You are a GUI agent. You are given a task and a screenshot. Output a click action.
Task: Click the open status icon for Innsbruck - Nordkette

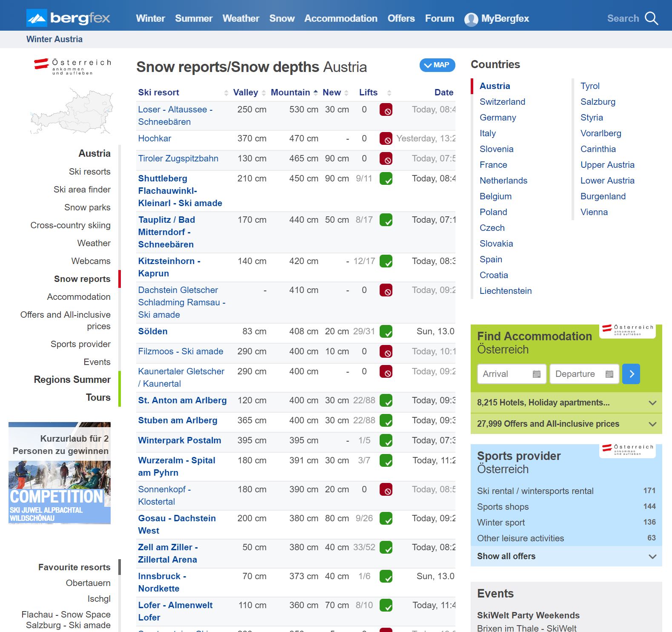pyautogui.click(x=386, y=577)
